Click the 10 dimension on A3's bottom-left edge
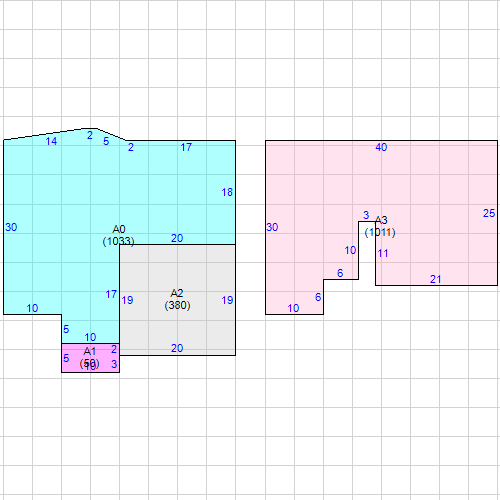Image resolution: width=500 pixels, height=500 pixels. tap(293, 308)
